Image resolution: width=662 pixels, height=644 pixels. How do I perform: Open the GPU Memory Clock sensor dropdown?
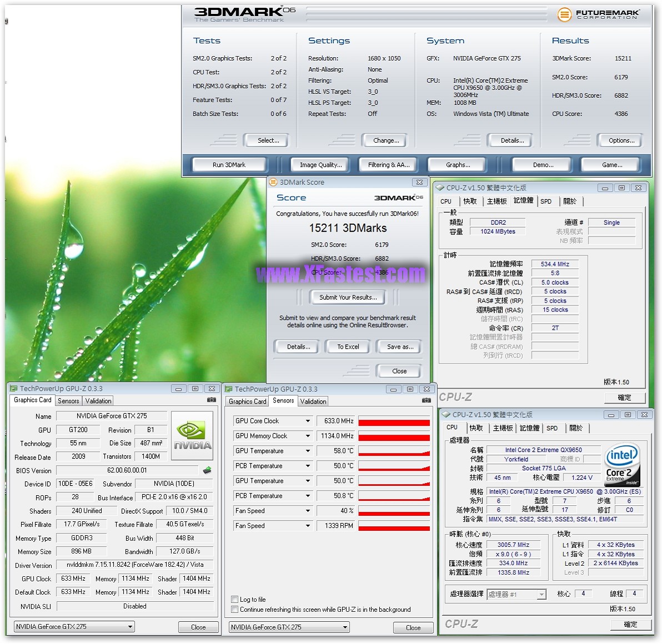pyautogui.click(x=308, y=436)
